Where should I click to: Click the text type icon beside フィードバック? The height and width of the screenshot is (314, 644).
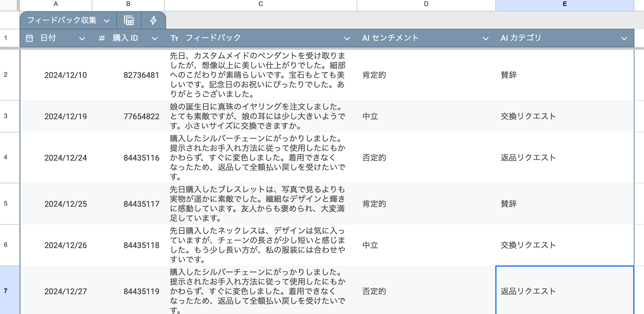pos(174,38)
